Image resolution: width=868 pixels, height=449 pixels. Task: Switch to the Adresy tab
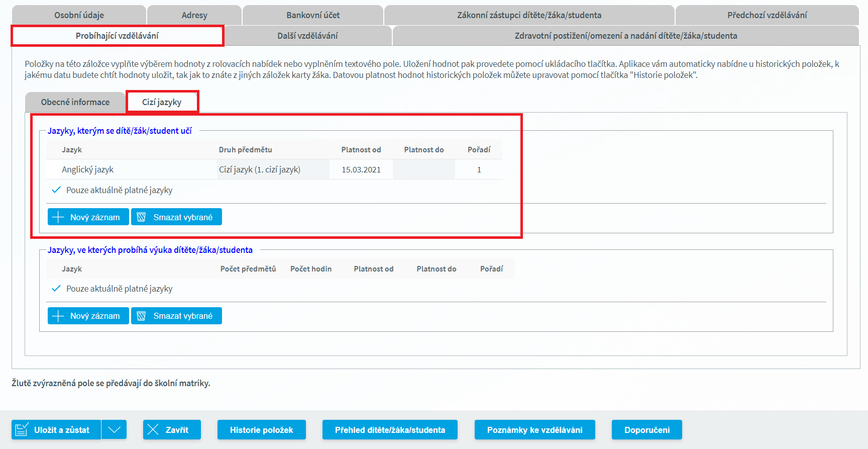(x=194, y=15)
